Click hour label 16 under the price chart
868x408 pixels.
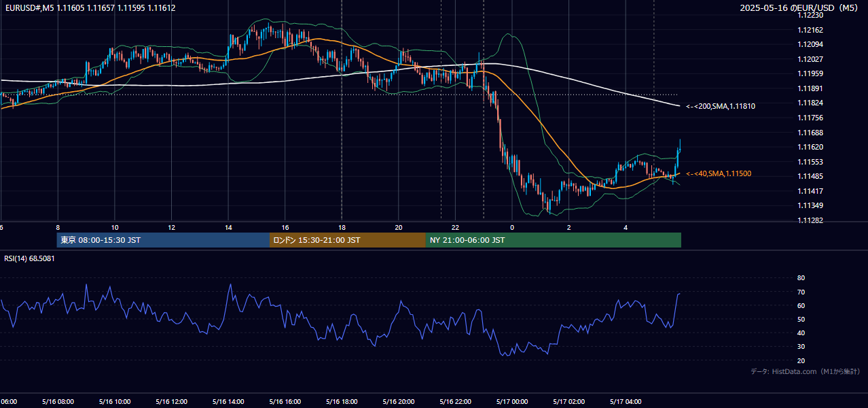pos(285,228)
